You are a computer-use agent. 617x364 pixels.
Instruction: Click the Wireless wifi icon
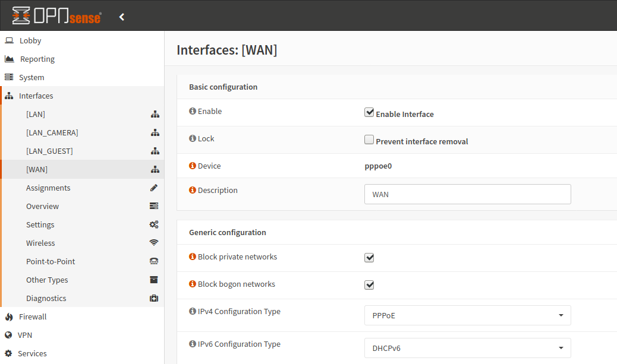154,243
